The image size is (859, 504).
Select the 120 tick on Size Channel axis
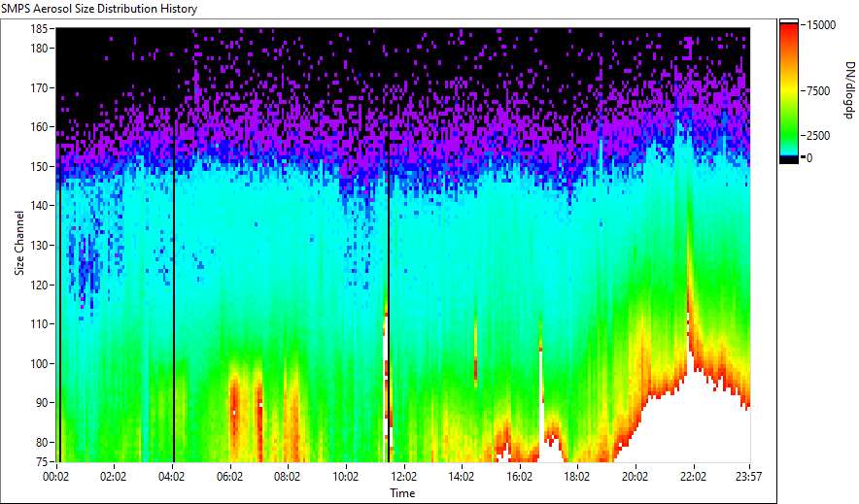tap(38, 285)
